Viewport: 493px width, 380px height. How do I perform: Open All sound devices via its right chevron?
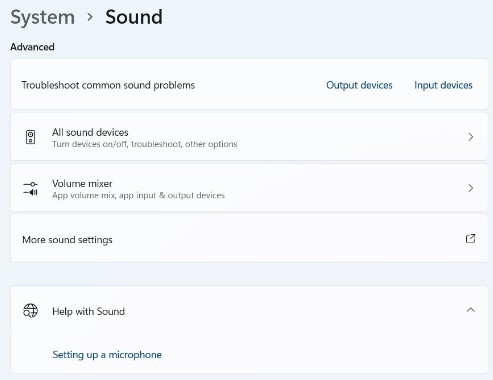click(x=471, y=137)
